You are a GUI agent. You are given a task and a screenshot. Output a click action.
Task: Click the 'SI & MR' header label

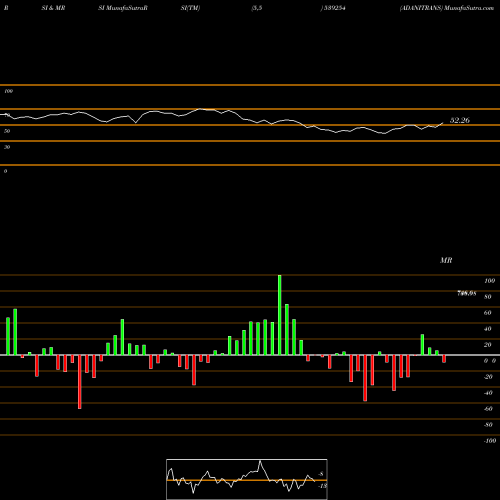(x=53, y=8)
